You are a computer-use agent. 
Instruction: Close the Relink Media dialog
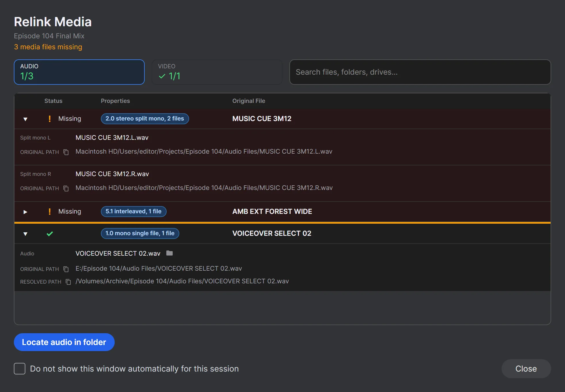click(526, 369)
